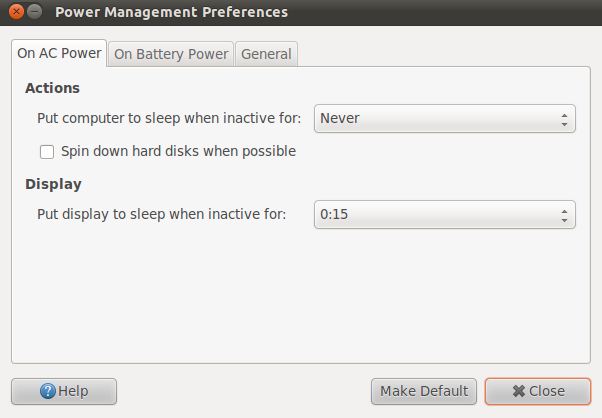
Task: Toggle Spin down hard disks checkbox
Action: click(46, 152)
